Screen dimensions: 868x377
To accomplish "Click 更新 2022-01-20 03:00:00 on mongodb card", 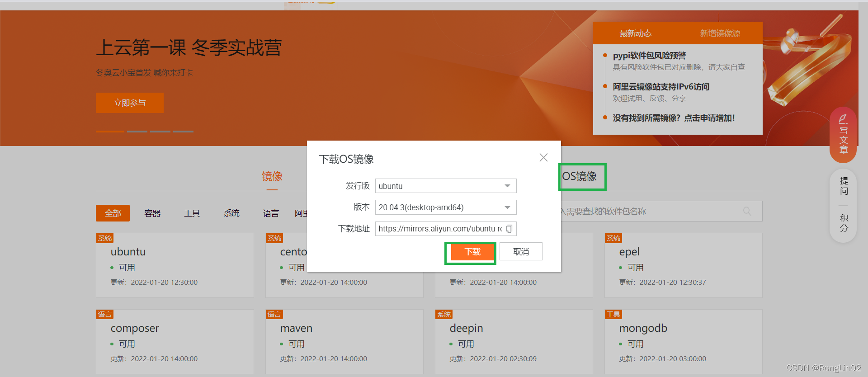I will pyautogui.click(x=662, y=358).
